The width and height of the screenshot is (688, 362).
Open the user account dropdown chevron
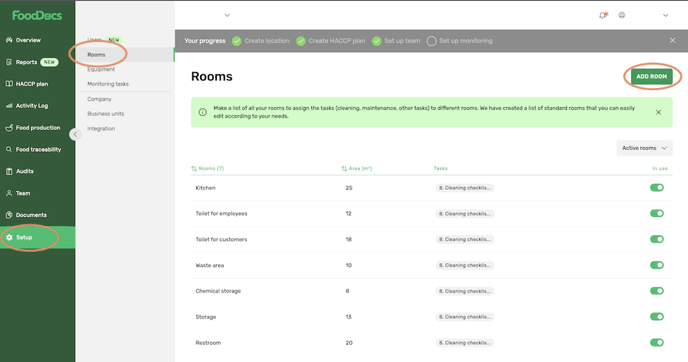(666, 15)
